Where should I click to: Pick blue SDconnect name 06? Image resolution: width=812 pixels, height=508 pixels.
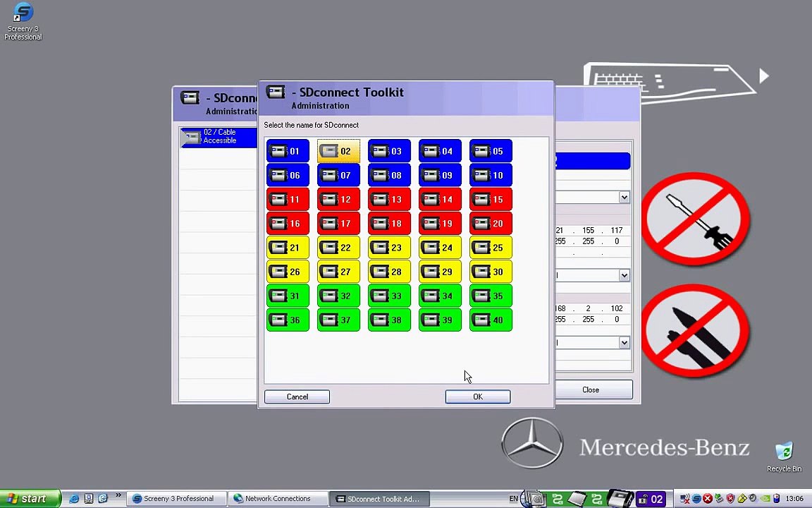(x=288, y=175)
